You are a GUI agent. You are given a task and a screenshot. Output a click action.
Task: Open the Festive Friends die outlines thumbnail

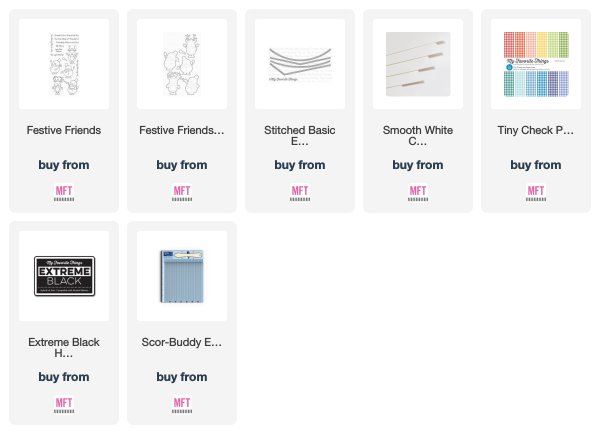182,64
